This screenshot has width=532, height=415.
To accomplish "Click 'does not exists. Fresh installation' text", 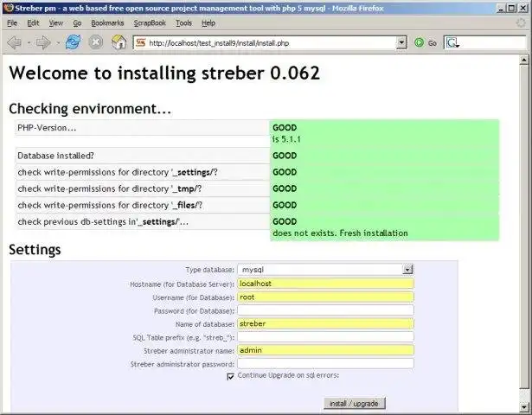I will tap(340, 233).
